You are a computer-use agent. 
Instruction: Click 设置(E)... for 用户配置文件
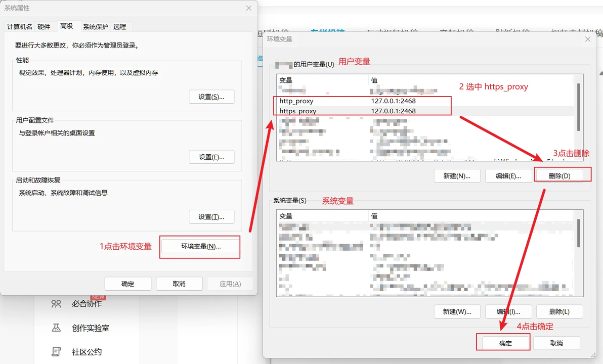point(211,157)
